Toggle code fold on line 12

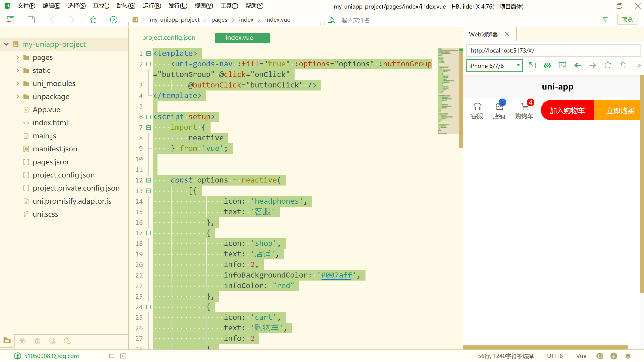tap(149, 180)
